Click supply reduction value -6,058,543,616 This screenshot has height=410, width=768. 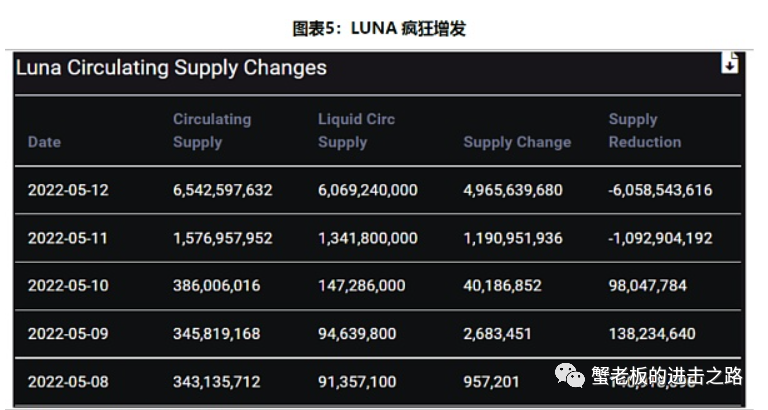click(660, 190)
